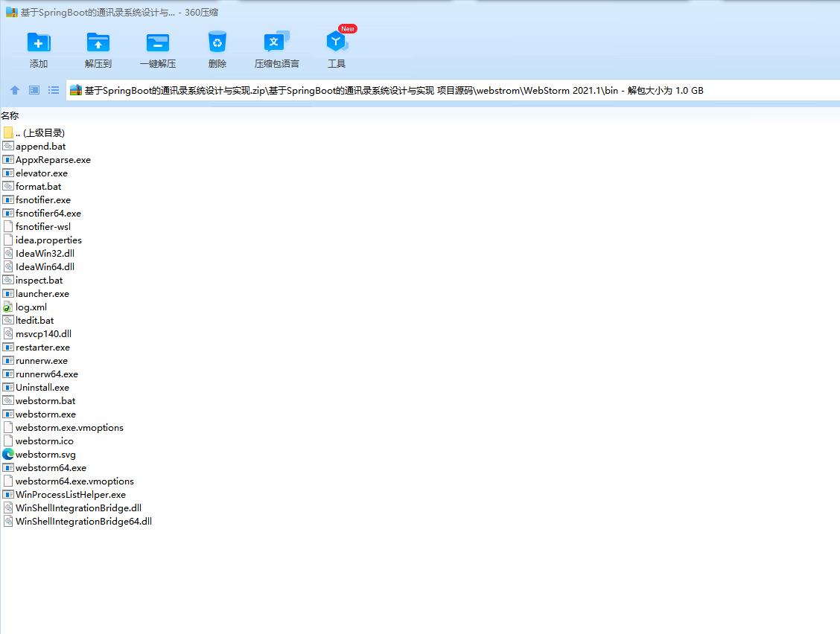Image resolution: width=840 pixels, height=634 pixels.
Task: Go up one level with the up arrow
Action: click(x=15, y=91)
